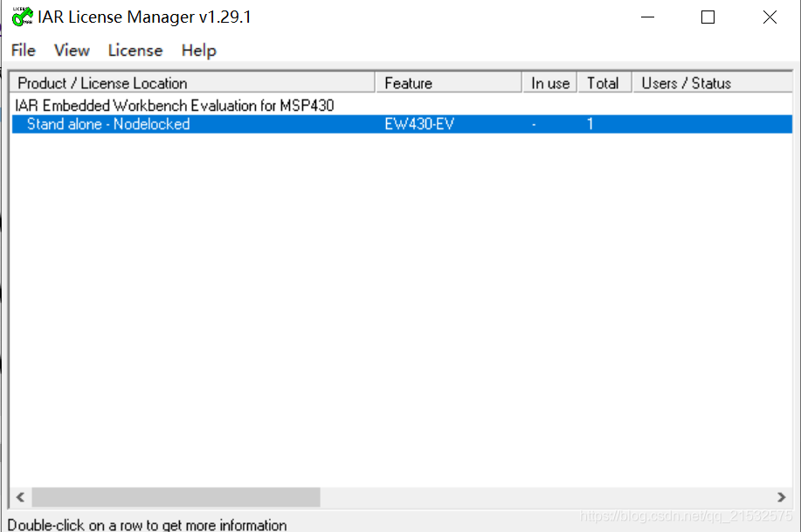801x532 pixels.
Task: Click the In use dash cell
Action: click(x=534, y=124)
